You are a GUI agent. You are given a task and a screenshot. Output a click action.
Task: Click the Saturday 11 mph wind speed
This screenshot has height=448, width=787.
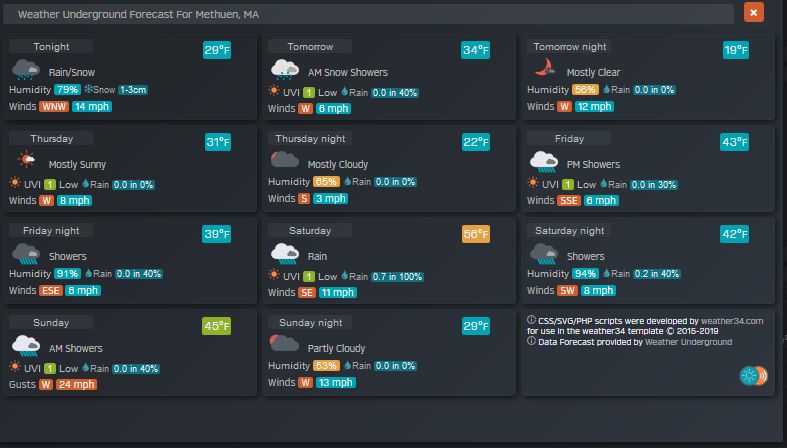(337, 292)
